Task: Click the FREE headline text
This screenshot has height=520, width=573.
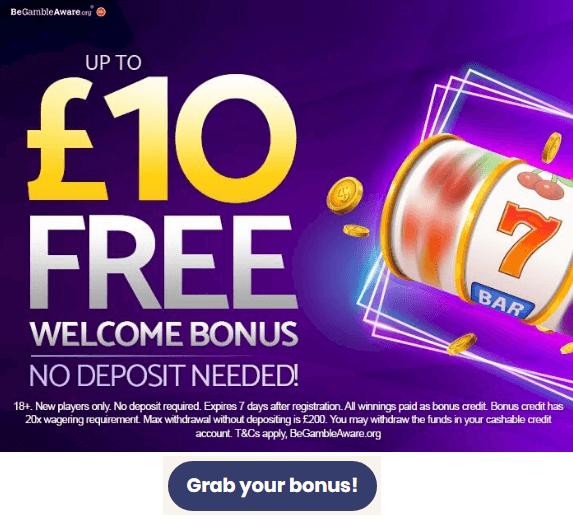Action: point(163,262)
